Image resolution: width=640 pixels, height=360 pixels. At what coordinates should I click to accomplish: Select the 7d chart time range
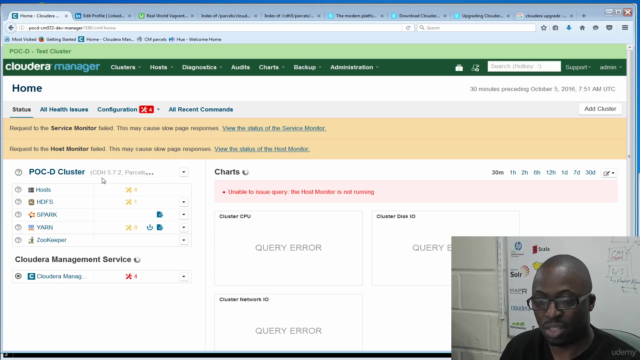[x=576, y=173]
